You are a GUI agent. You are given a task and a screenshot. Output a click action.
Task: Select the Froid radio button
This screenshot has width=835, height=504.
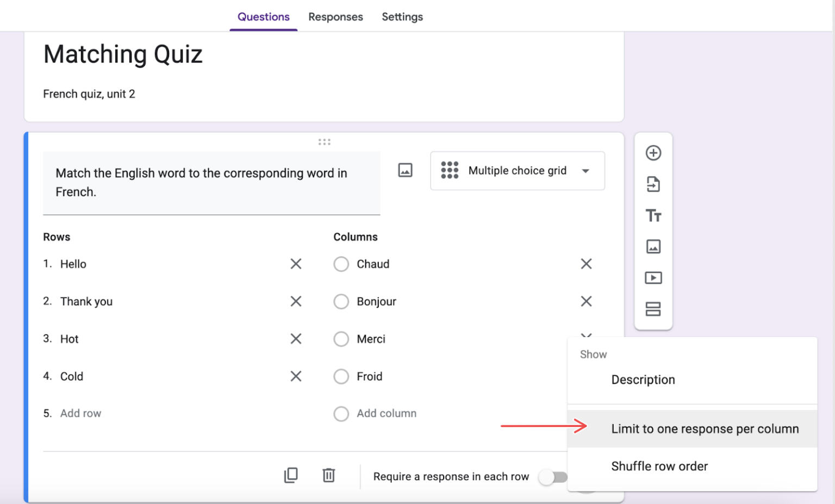(x=341, y=376)
